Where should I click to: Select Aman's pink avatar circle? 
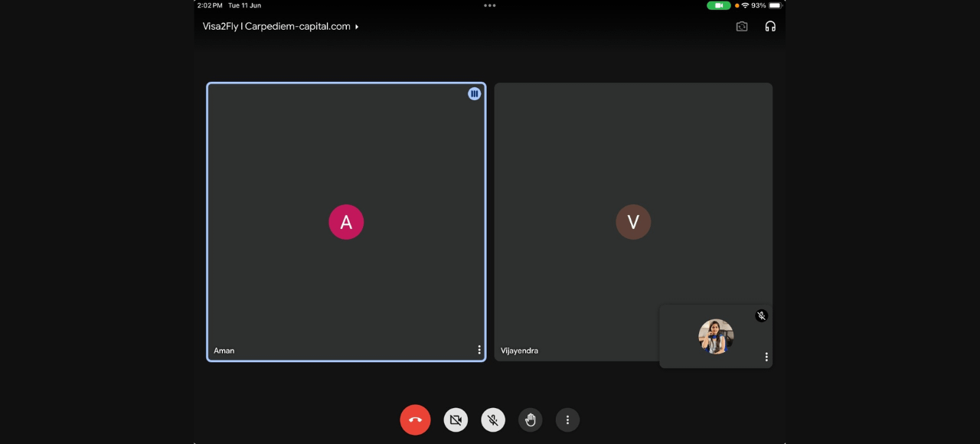pyautogui.click(x=346, y=222)
